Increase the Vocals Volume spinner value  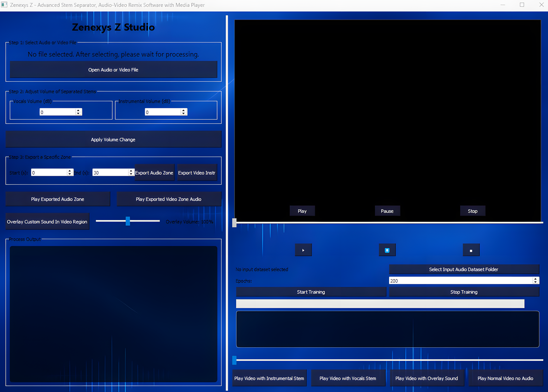coord(78,110)
